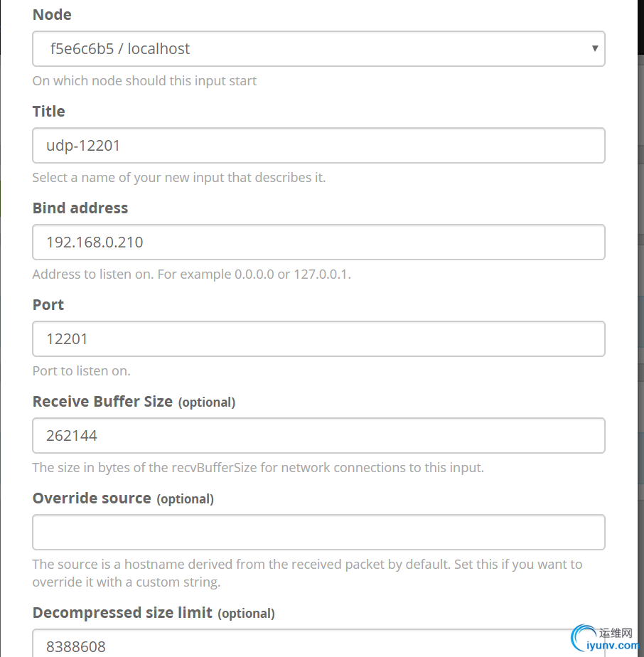Screen dimensions: 644x657
Task: Click the help text about address to listen on
Action: tap(192, 274)
